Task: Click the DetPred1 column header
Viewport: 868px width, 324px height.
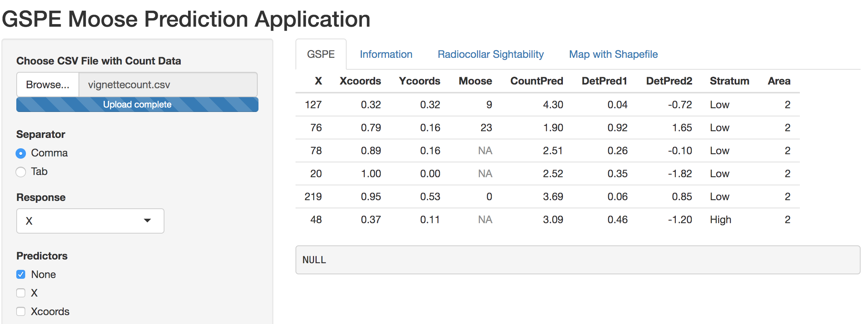Action: coord(604,81)
